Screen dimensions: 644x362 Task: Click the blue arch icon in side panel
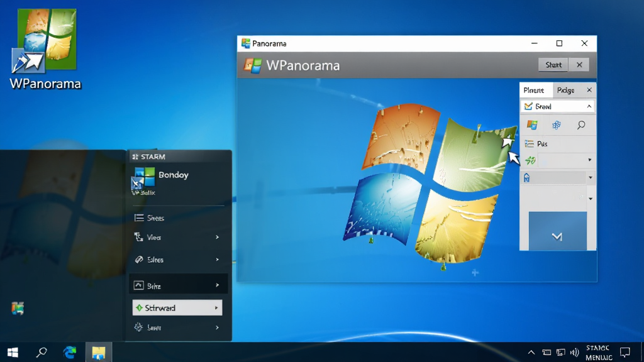[x=526, y=178]
